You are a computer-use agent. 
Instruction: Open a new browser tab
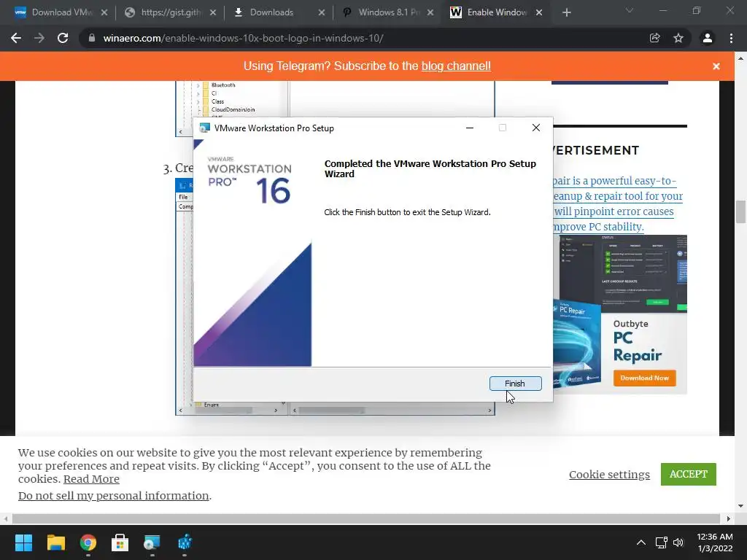coord(566,12)
